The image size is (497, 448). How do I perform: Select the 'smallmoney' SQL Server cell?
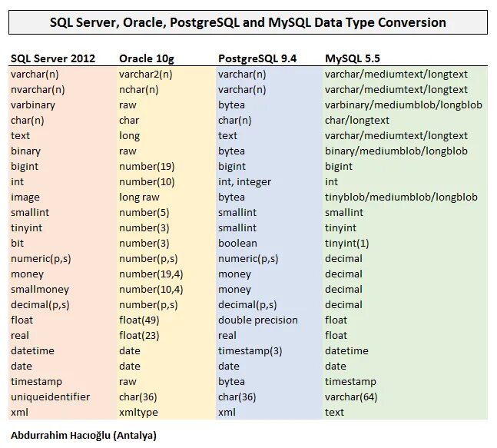point(40,290)
